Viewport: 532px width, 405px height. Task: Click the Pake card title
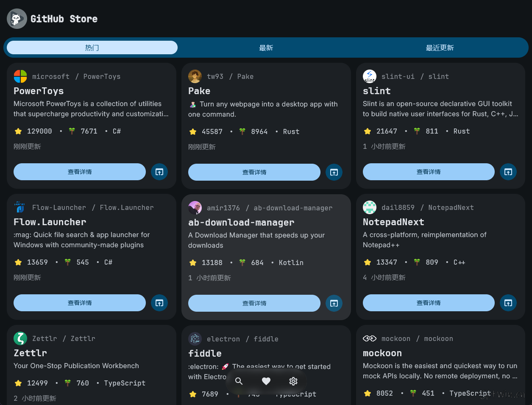tap(199, 91)
